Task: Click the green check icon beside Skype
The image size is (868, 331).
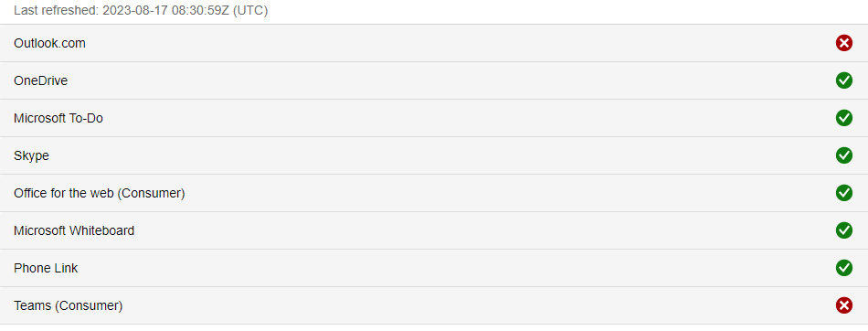Action: pyautogui.click(x=843, y=155)
